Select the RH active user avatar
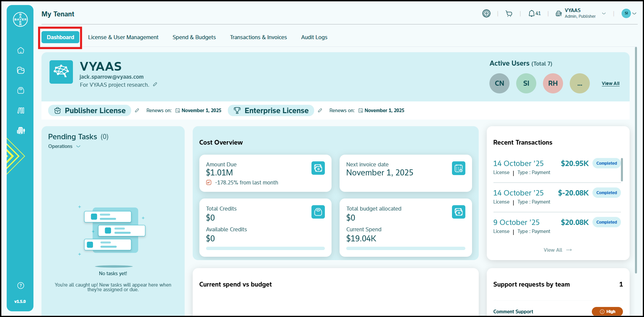This screenshot has width=644, height=317. [553, 83]
